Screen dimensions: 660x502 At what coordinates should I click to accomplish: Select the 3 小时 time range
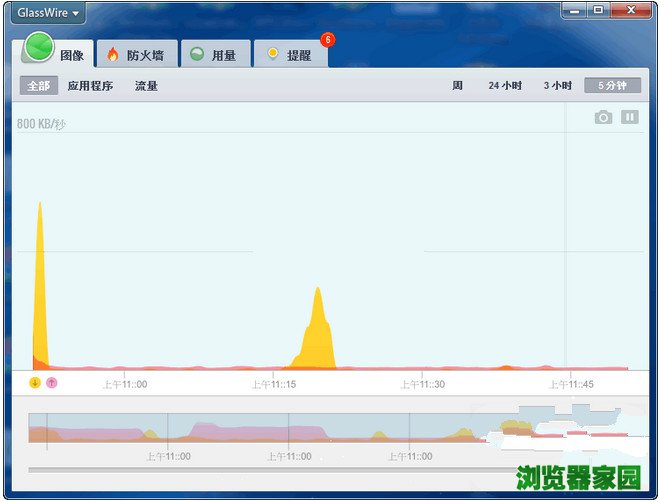point(557,86)
